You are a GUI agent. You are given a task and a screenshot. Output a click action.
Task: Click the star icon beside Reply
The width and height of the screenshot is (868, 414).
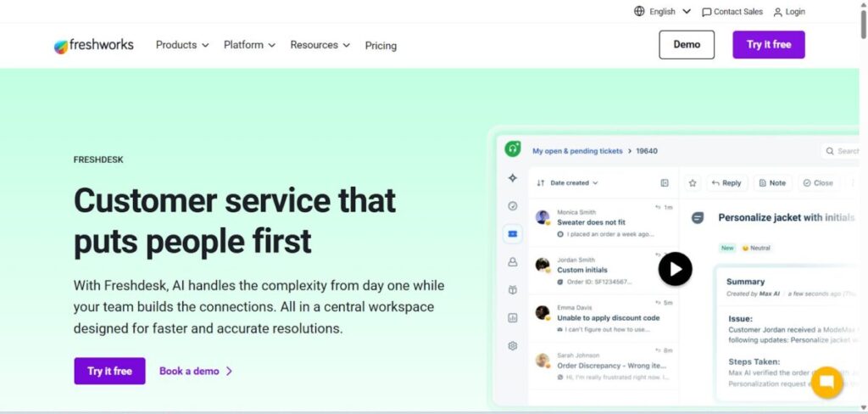point(693,183)
